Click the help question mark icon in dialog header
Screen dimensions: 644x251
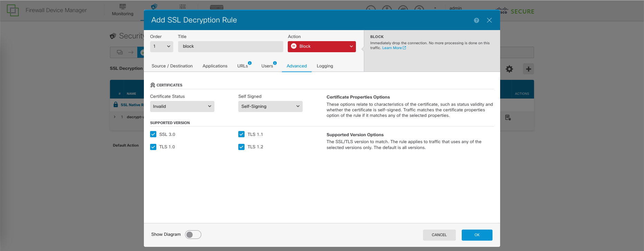476,20
